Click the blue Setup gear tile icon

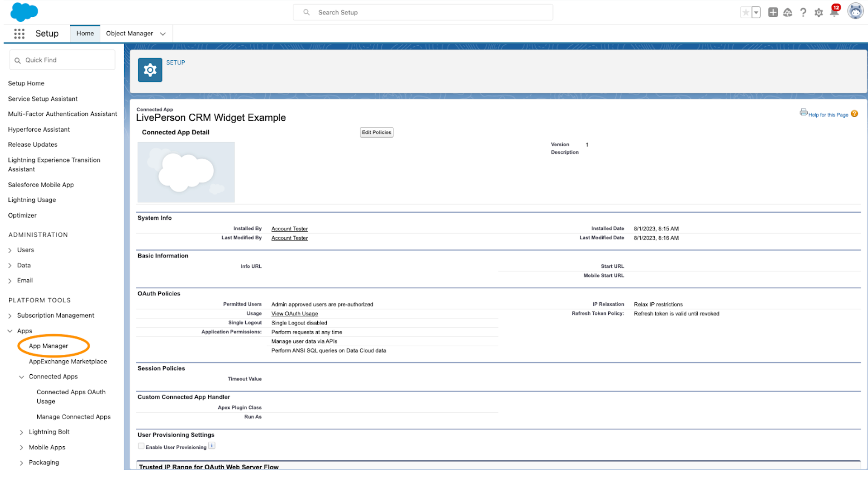click(x=150, y=70)
